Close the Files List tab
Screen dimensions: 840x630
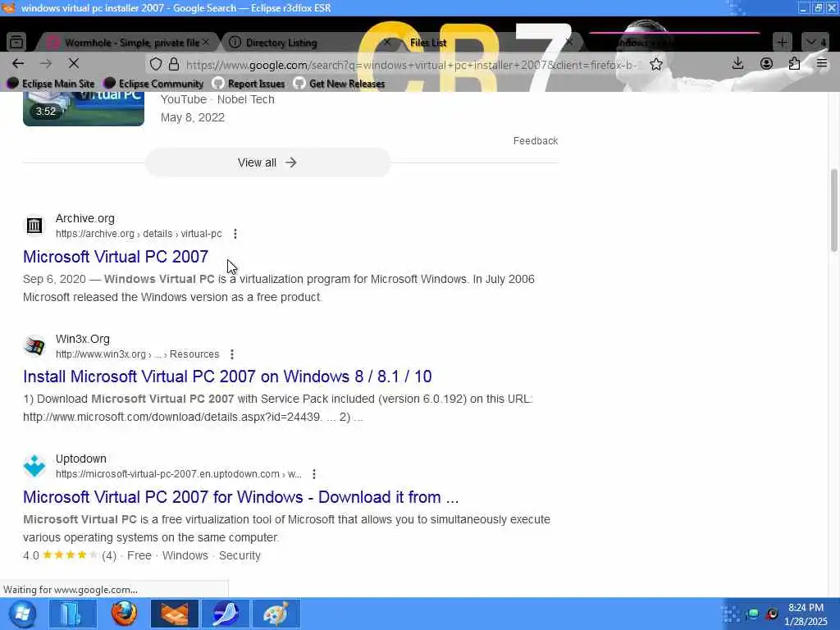569,42
